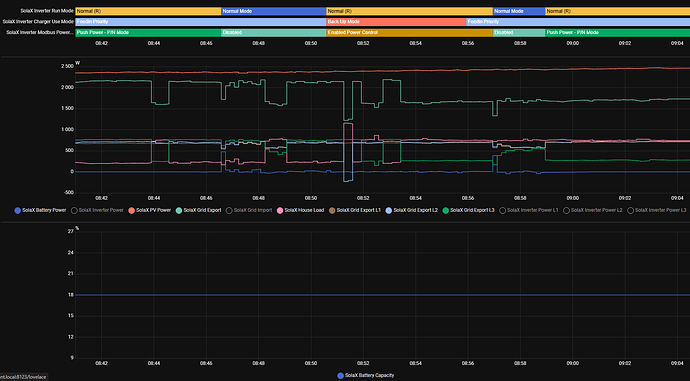Click the SolaX Inverter Charger Use Mode label
This screenshot has height=381, width=690.
(x=38, y=22)
